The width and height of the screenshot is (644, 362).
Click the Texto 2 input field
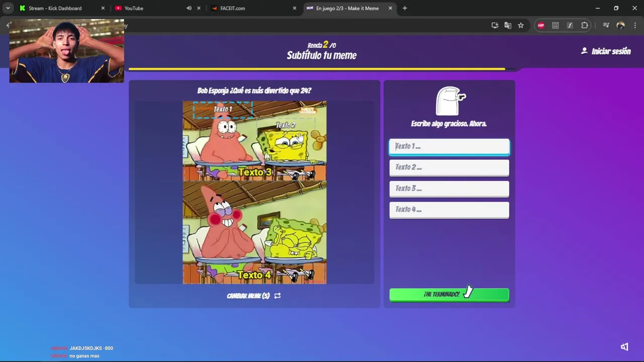click(449, 167)
